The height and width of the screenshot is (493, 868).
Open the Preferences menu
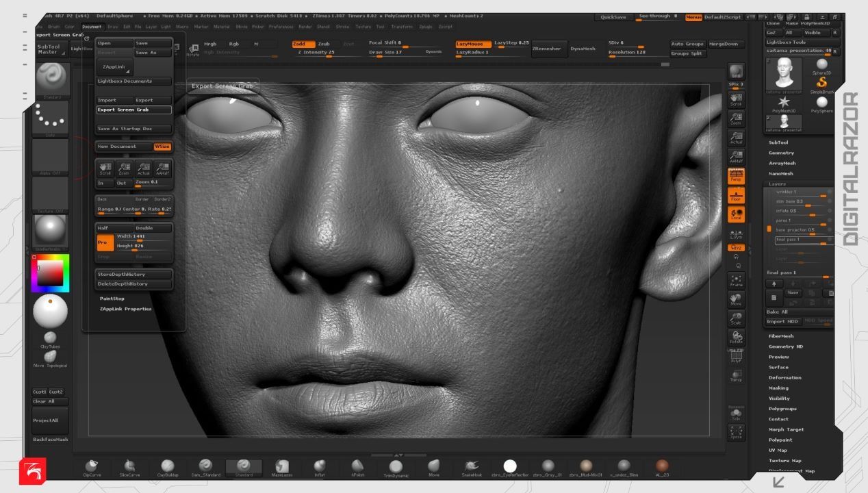pos(281,27)
